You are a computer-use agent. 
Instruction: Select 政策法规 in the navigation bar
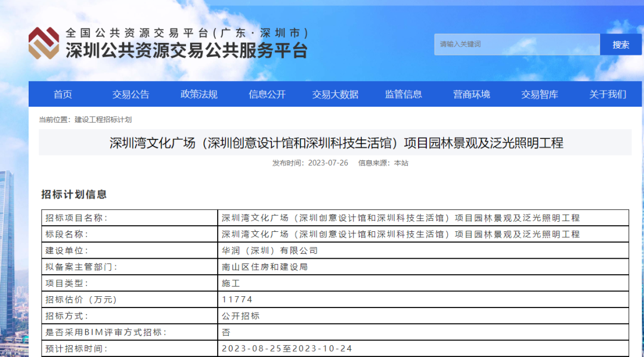(x=199, y=94)
